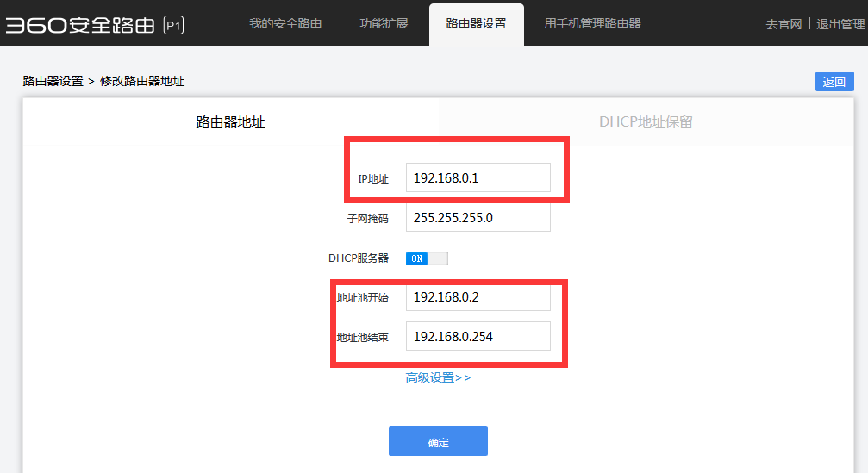Click the 确定 button
868x473 pixels.
click(438, 441)
